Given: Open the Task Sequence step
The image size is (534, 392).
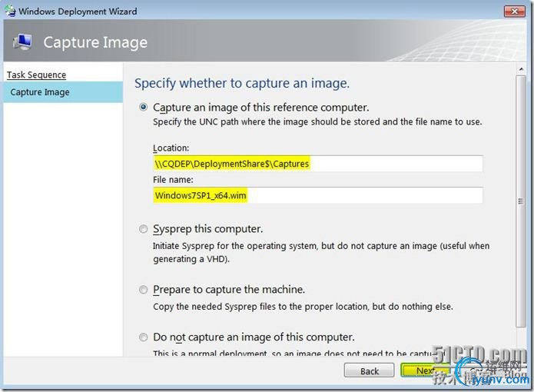Looking at the screenshot, I should coord(36,75).
